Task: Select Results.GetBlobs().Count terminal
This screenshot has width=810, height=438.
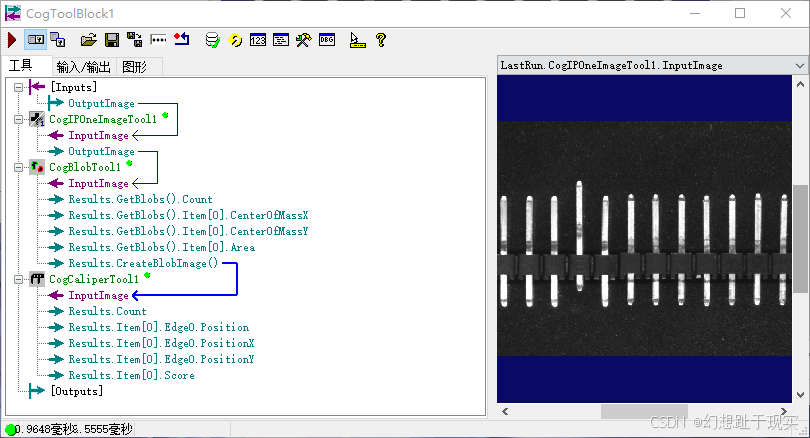Action: coord(140,199)
